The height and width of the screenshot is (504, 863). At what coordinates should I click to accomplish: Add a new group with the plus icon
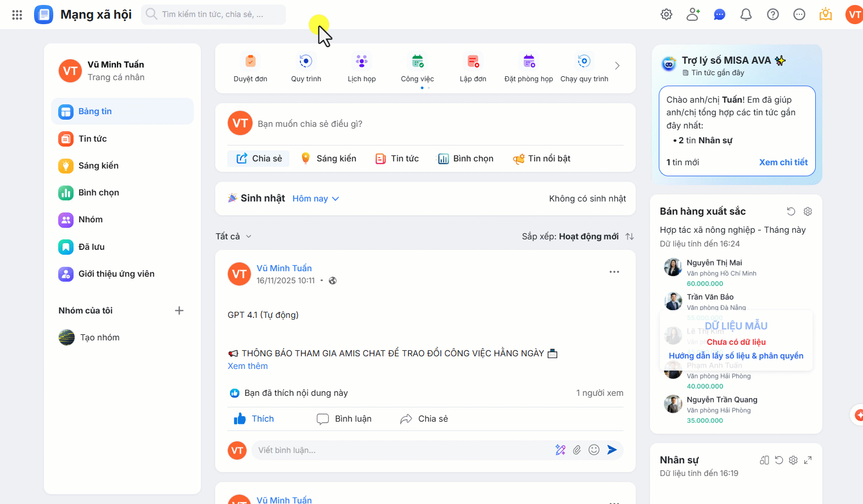[179, 311]
